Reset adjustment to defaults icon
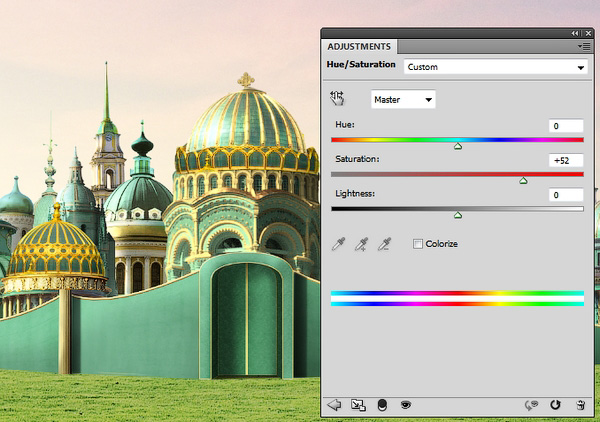The image size is (600, 422). (x=557, y=405)
